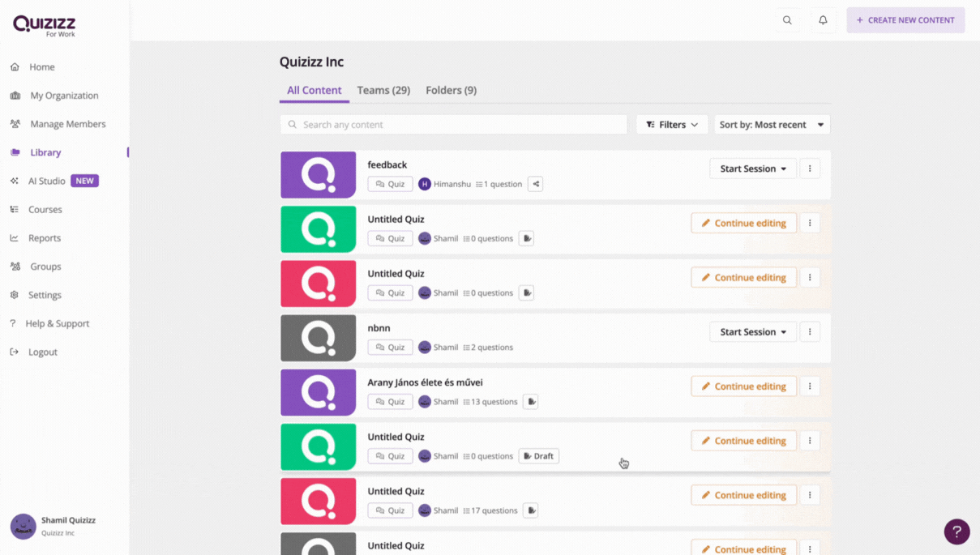Click Logout in sidebar

pyautogui.click(x=42, y=352)
